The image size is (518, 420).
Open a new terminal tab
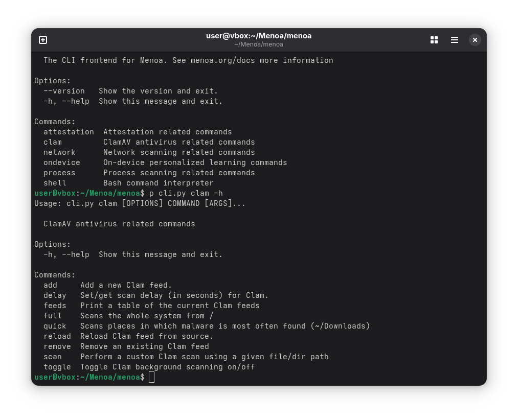click(x=43, y=40)
